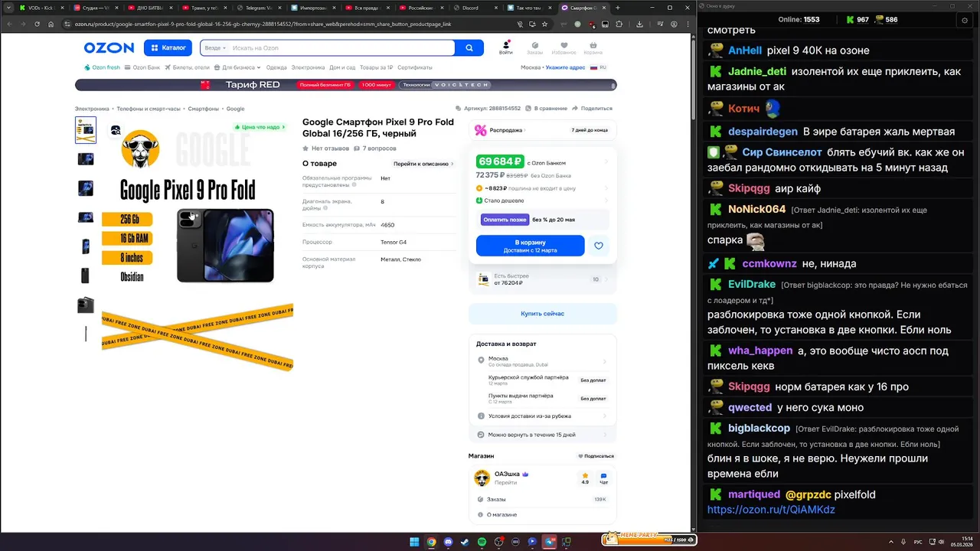980x551 pixels.
Task: Expand Распродажа promo row
Action: point(543,130)
